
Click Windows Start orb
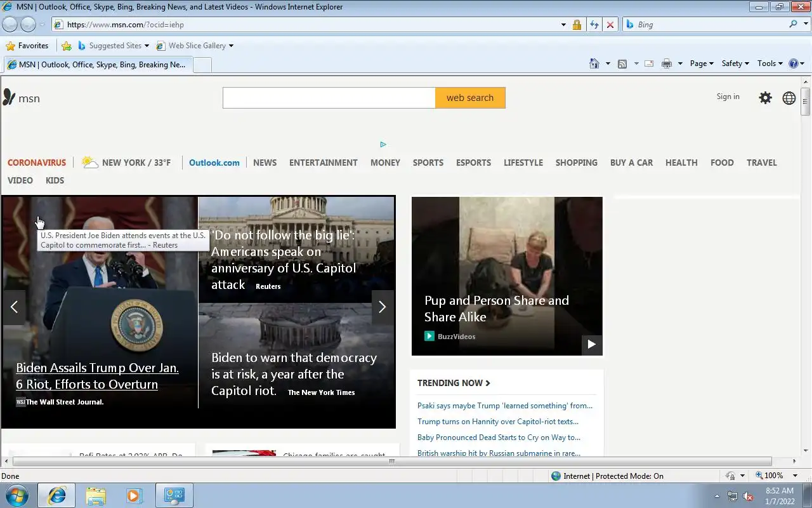(x=16, y=495)
